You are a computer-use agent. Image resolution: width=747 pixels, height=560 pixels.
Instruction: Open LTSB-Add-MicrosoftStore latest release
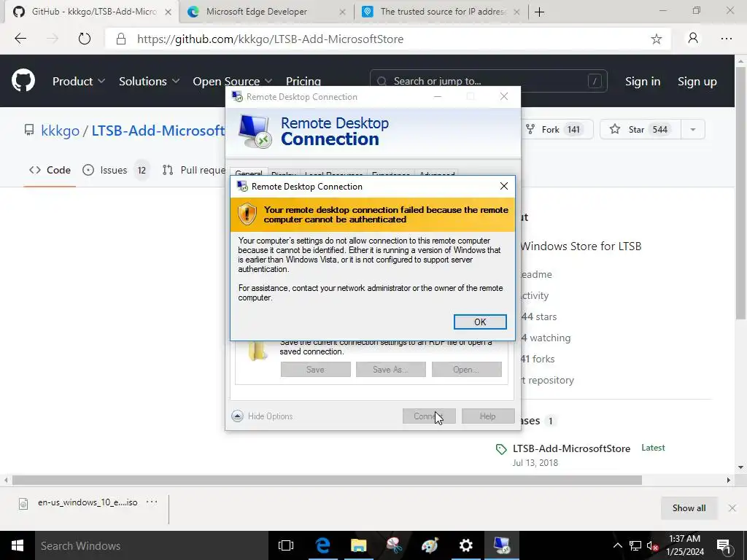[x=571, y=448]
